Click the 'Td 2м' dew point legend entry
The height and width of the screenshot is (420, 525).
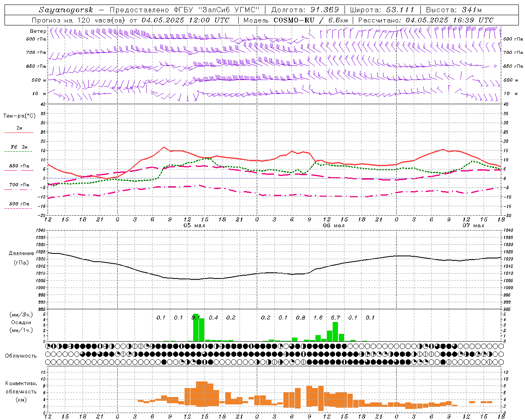(19, 147)
